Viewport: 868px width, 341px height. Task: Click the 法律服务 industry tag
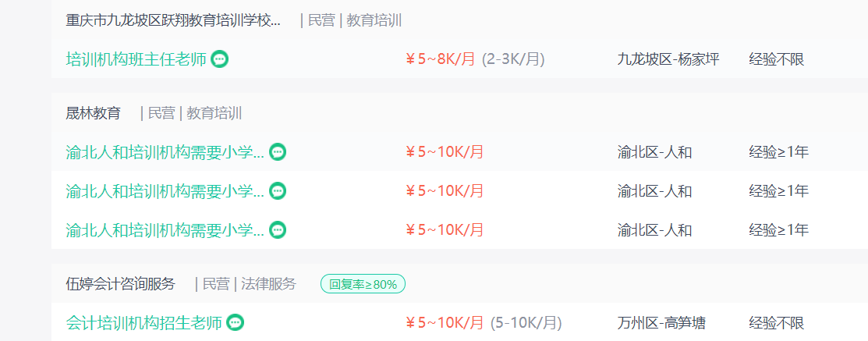tap(268, 285)
